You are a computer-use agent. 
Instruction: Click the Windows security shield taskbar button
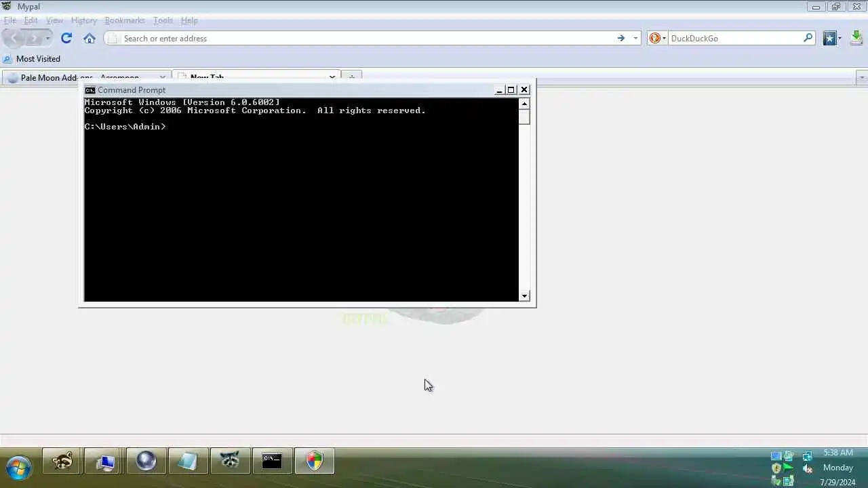pyautogui.click(x=315, y=461)
